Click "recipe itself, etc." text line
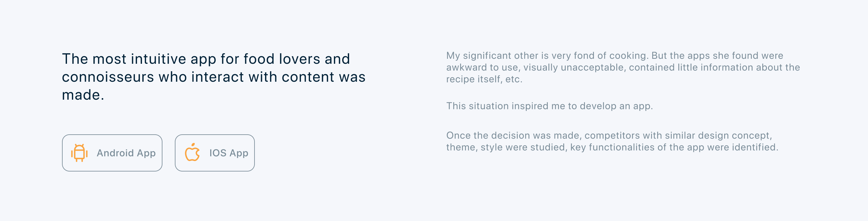868x221 pixels. pyautogui.click(x=484, y=79)
